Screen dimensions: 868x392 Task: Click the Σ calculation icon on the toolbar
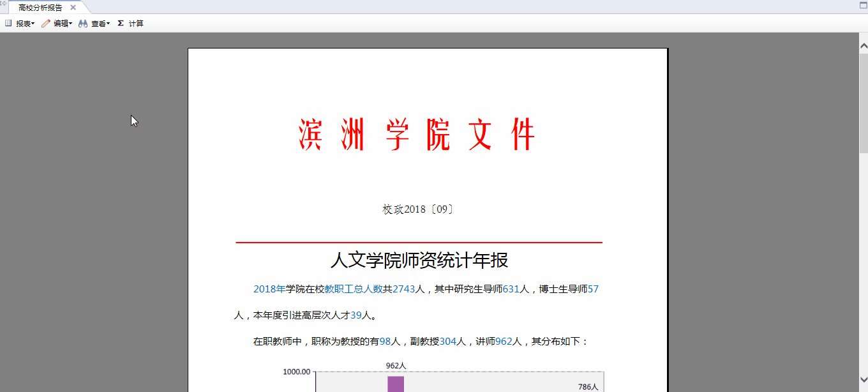coord(119,23)
